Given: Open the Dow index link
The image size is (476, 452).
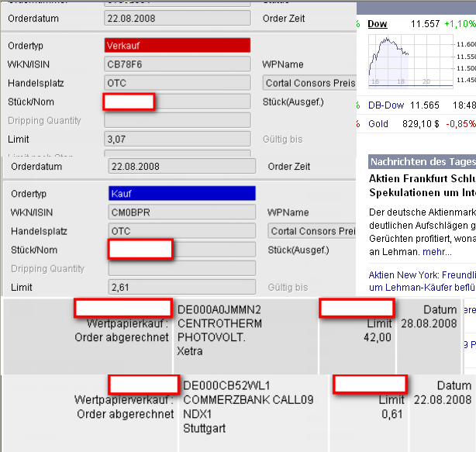Looking at the screenshot, I should (378, 24).
